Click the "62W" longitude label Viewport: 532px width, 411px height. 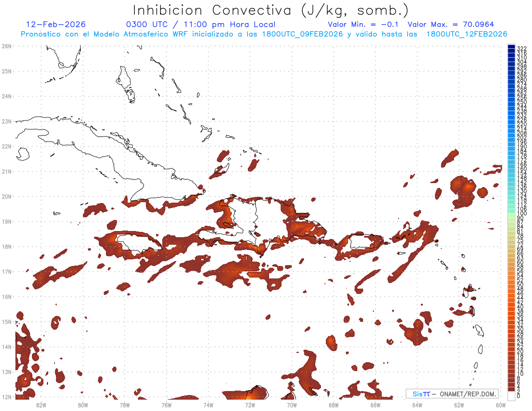pyautogui.click(x=459, y=405)
